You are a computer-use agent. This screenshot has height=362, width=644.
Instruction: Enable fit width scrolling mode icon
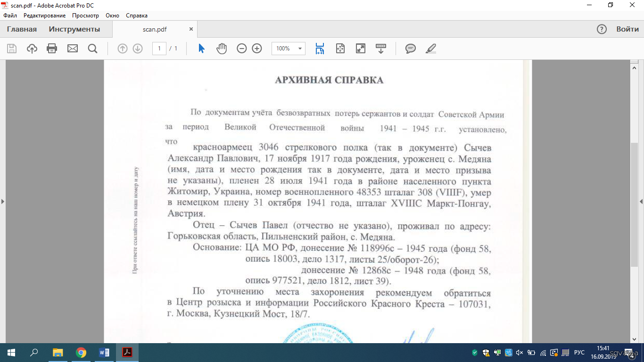(x=320, y=49)
